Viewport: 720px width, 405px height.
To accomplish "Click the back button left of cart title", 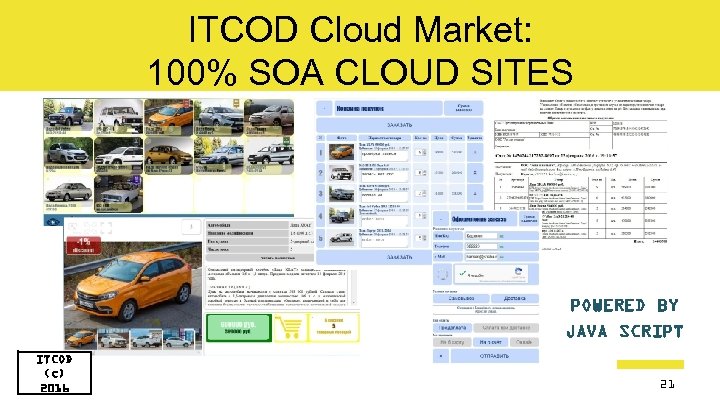I will pos(324,108).
